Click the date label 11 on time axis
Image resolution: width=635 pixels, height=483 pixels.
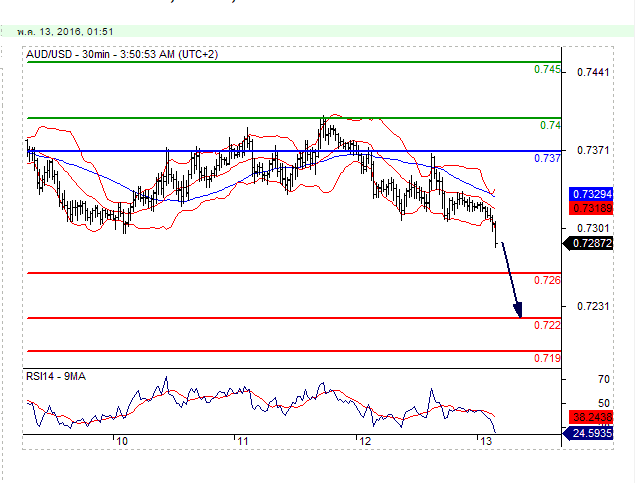pyautogui.click(x=243, y=441)
